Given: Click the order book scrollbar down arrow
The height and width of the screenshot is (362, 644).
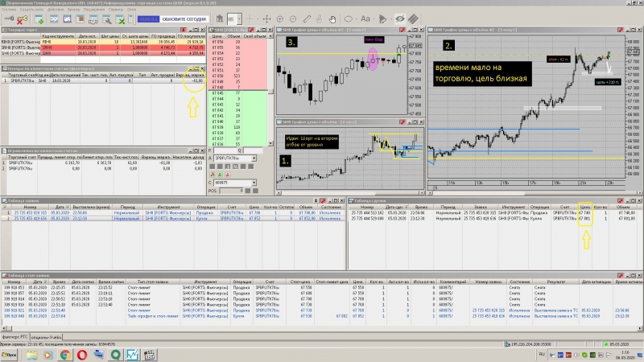Looking at the screenshot, I should click(x=270, y=143).
